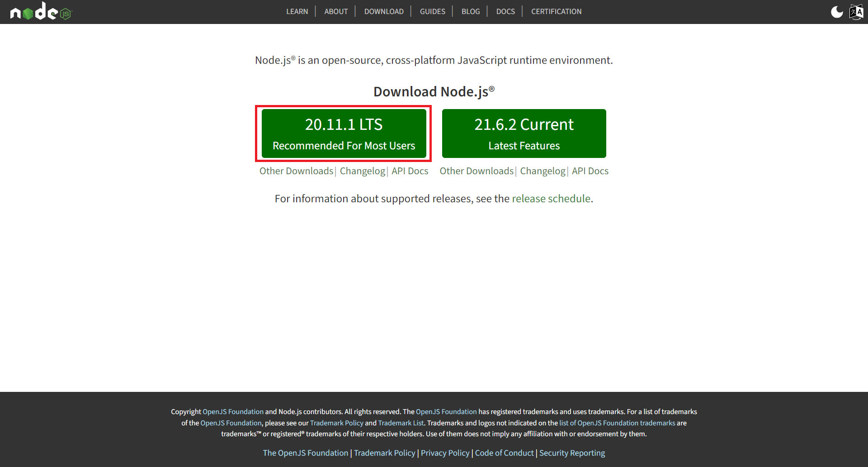The width and height of the screenshot is (868, 467).
Task: Open the DOCS navigation link
Action: tap(505, 11)
